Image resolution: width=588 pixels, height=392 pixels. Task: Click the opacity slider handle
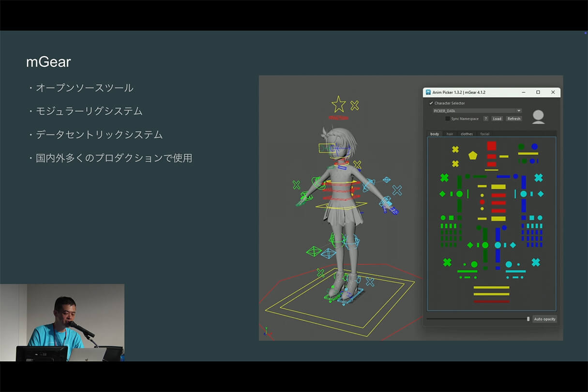point(528,319)
